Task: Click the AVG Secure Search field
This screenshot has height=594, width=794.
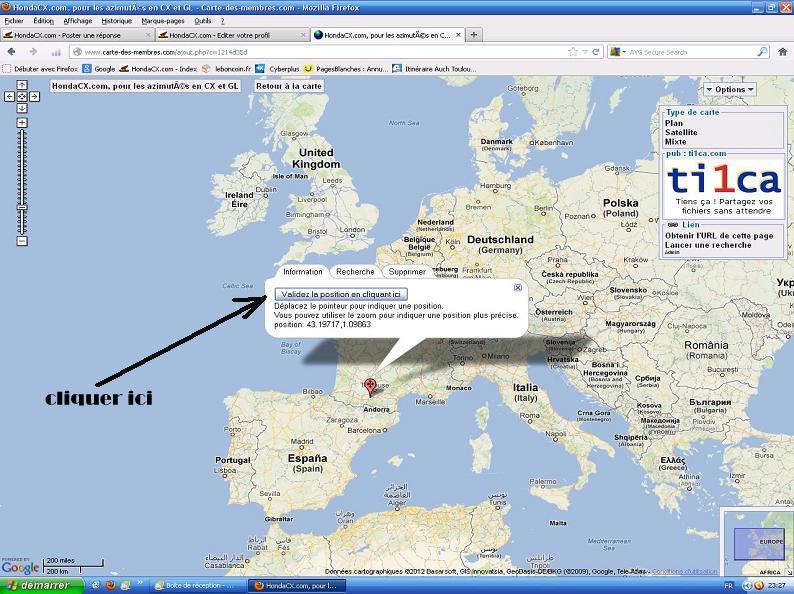Action: point(691,52)
